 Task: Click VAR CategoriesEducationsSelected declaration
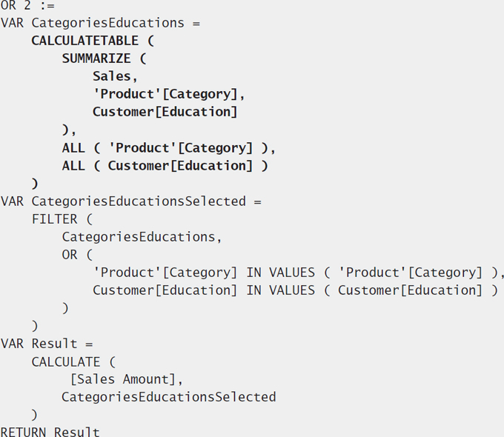pyautogui.click(x=131, y=201)
